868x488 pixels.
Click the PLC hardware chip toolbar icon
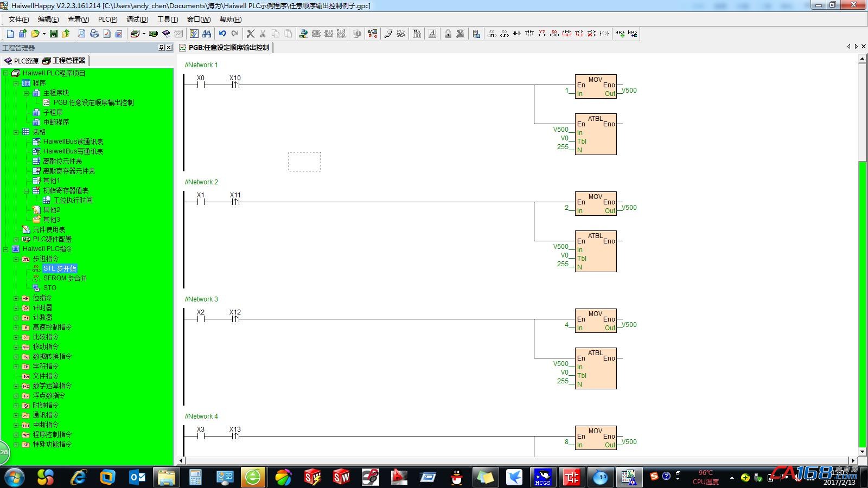[x=154, y=34]
